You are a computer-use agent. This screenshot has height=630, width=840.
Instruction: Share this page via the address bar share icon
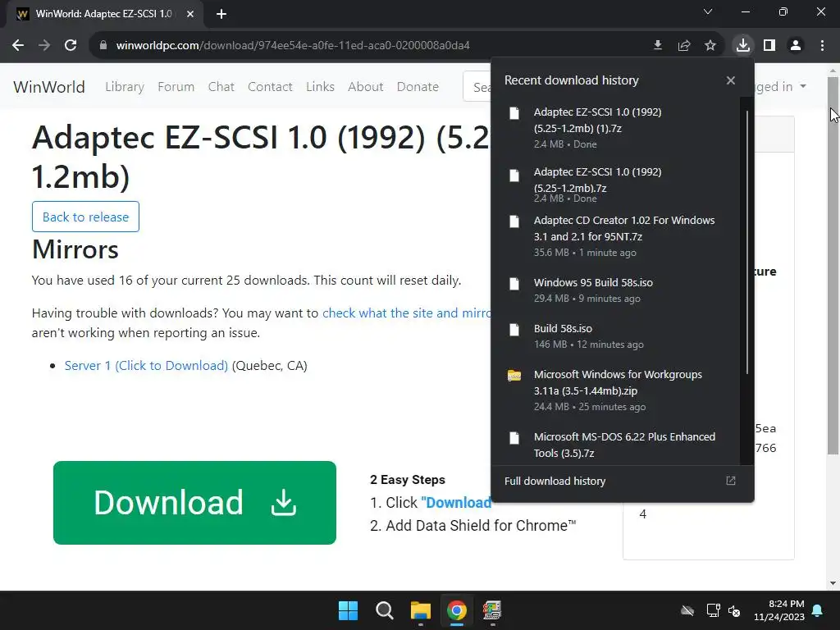pos(684,46)
